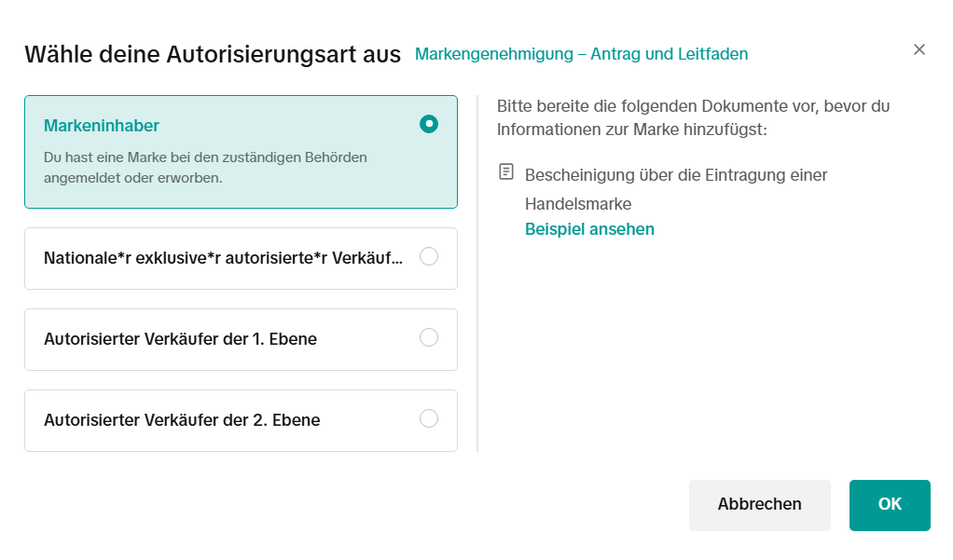
Task: Close the authorization type dialog
Action: tap(919, 49)
